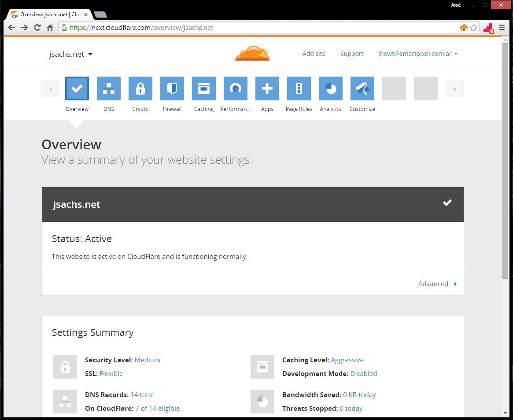The width and height of the screenshot is (513, 420).
Task: Bookmark page with star icon
Action: 473,28
